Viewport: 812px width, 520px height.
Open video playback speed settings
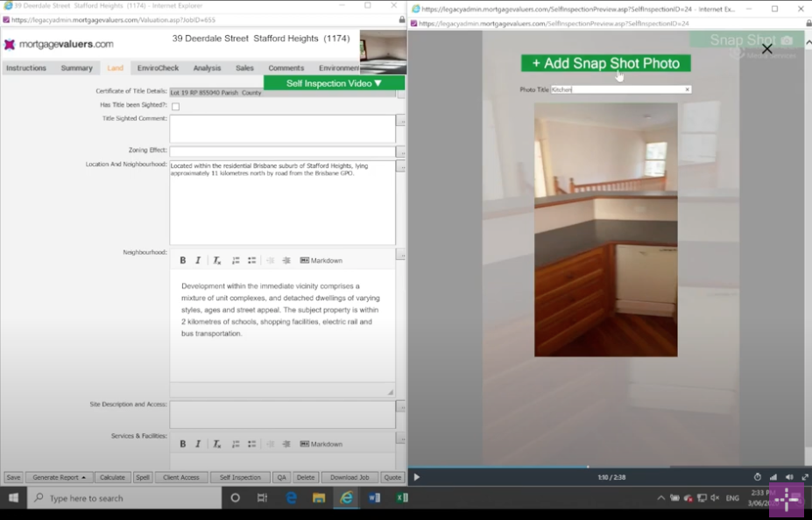point(757,477)
